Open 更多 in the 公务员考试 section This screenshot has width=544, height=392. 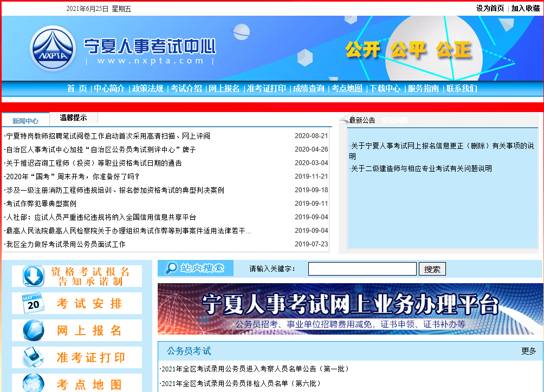(528, 352)
